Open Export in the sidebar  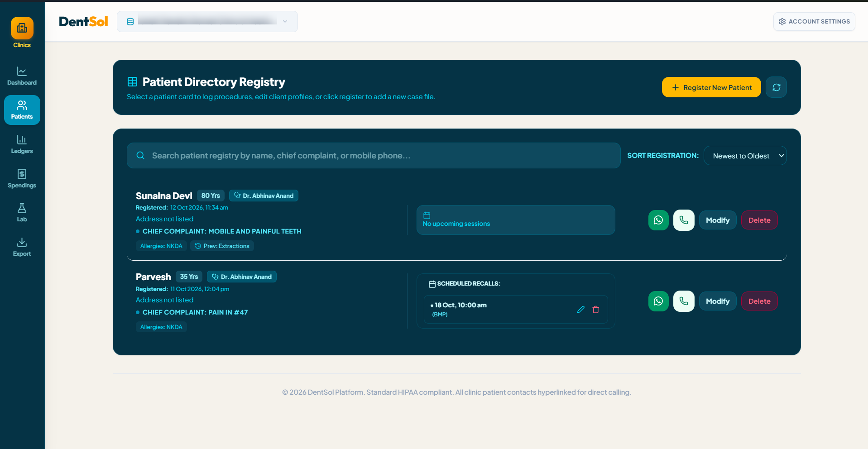click(22, 247)
